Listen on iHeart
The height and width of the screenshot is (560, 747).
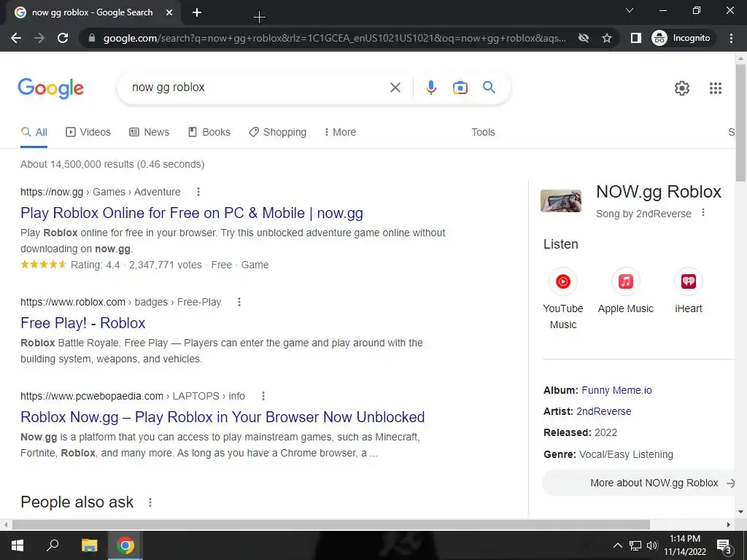click(689, 291)
